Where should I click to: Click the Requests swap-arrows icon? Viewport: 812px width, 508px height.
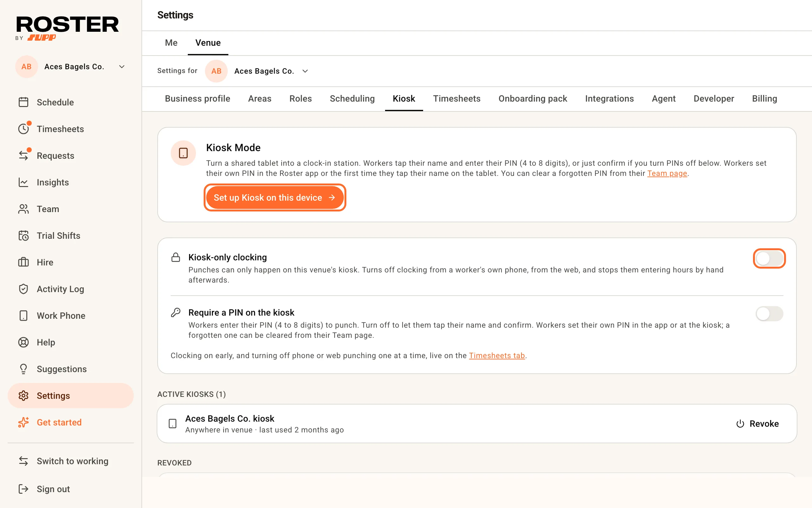[23, 156]
